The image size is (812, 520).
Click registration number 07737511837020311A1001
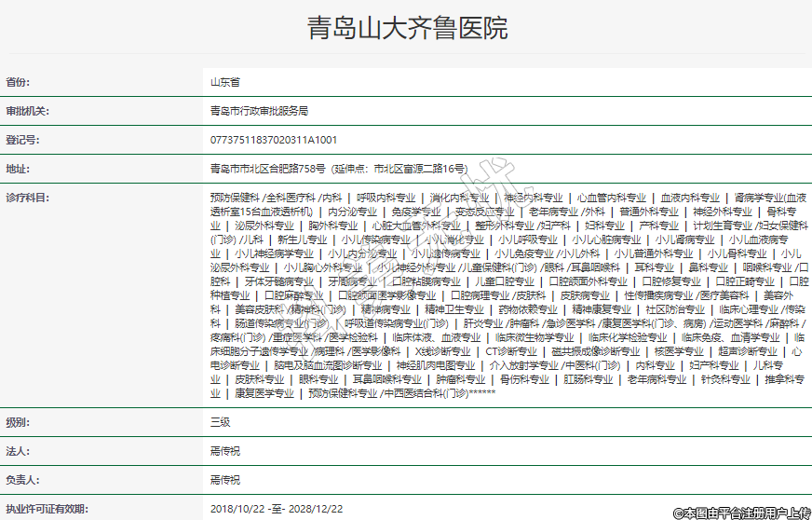tap(274, 140)
